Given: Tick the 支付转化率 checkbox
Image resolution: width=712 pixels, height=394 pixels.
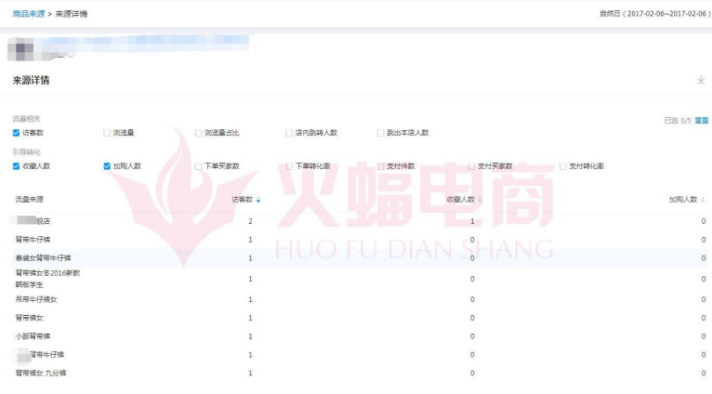Looking at the screenshot, I should [x=563, y=166].
